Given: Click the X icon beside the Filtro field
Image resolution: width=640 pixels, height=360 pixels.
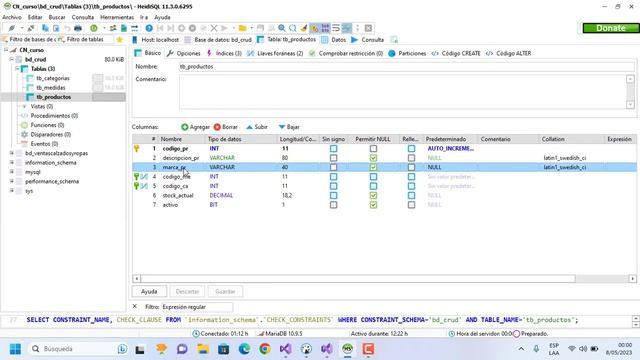Looking at the screenshot, I should [135, 306].
